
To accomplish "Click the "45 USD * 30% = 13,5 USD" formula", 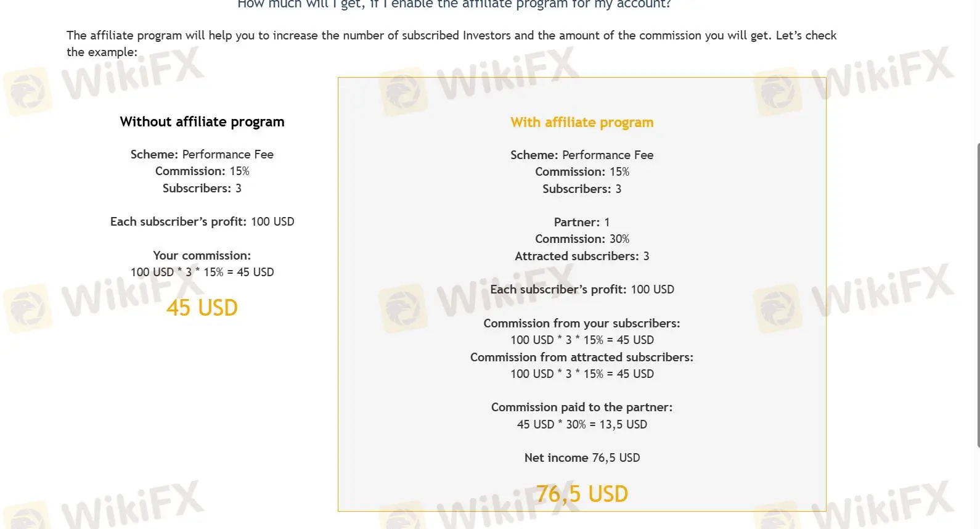I will pos(582,424).
